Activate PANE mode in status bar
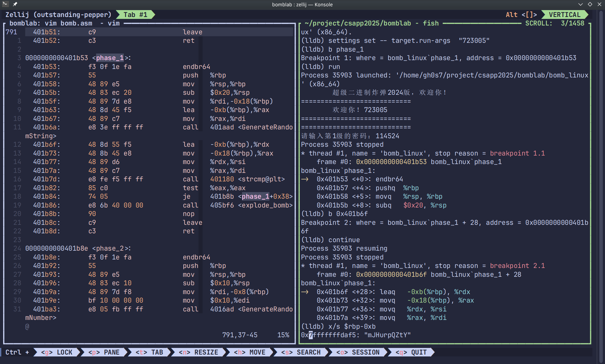 tap(104, 352)
